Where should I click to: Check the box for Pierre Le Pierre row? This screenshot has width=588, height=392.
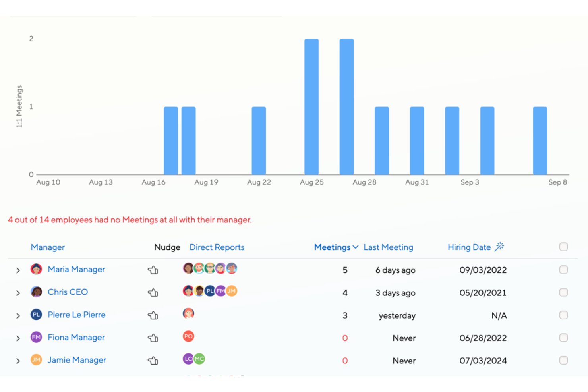coord(563,315)
